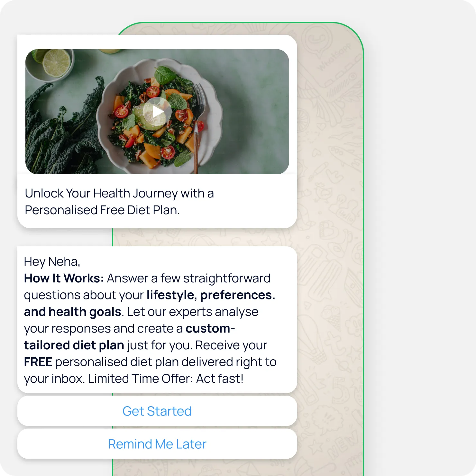
Task: Click the bold 'FREE' word
Action: pyautogui.click(x=38, y=362)
